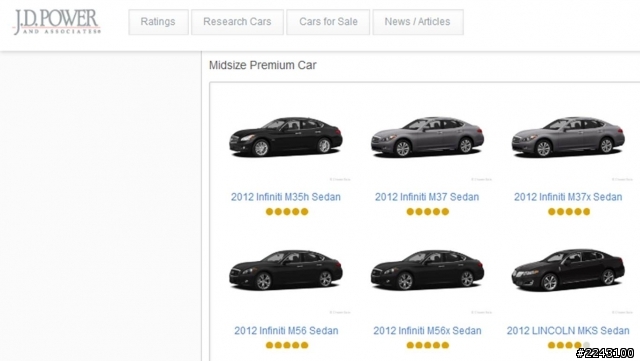Open the 2012 Infiniti M56x Sedan link
Screen dimensions: 640x361
point(427,330)
